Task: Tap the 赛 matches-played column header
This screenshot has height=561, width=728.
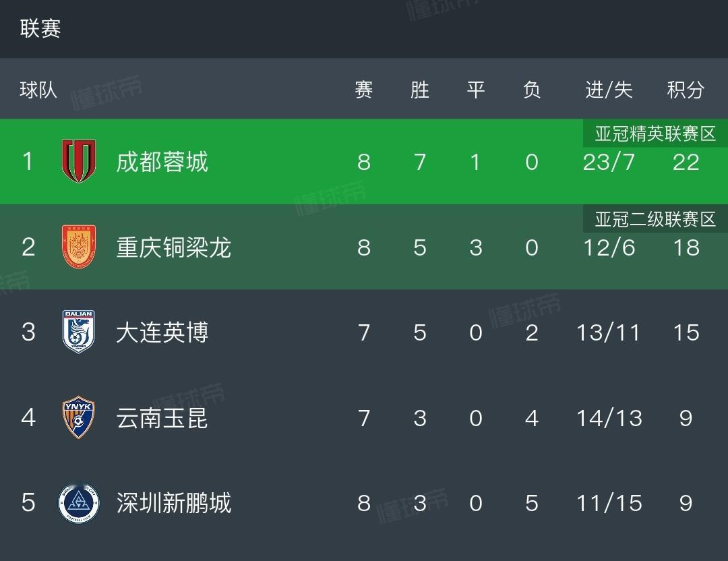Action: [363, 89]
